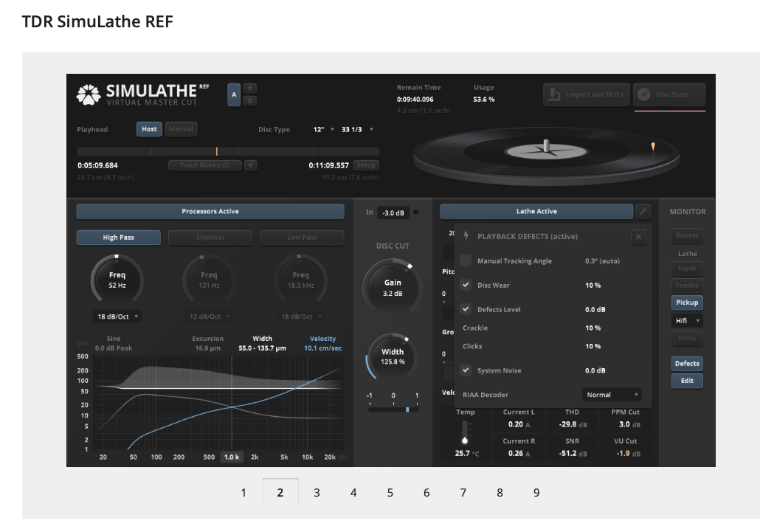Click the plus icon beside preset A
The width and height of the screenshot is (774, 532).
tap(250, 89)
